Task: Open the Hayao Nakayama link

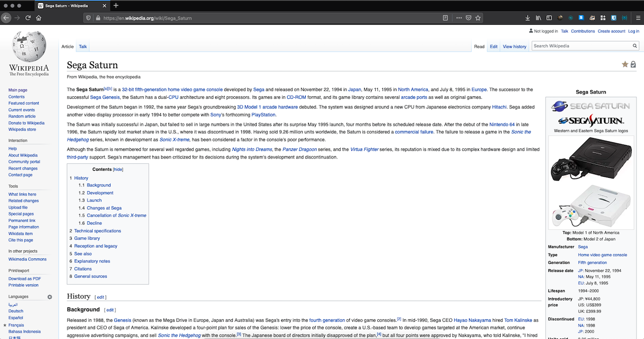Action: [472, 320]
